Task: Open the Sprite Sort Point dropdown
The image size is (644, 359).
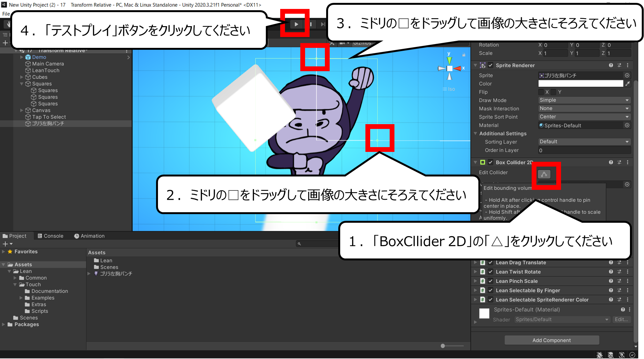Action: [584, 117]
